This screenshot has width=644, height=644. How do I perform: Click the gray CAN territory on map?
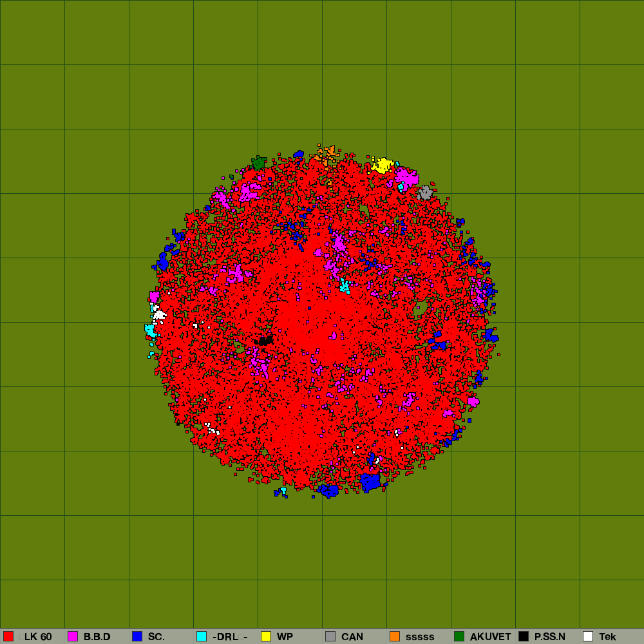click(424, 193)
